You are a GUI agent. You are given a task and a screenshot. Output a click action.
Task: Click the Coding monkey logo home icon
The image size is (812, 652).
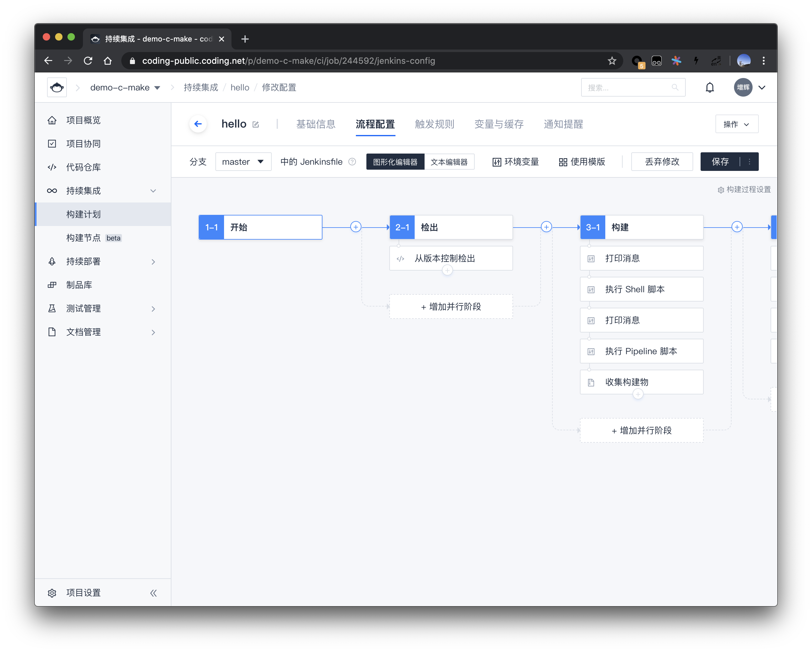57,87
